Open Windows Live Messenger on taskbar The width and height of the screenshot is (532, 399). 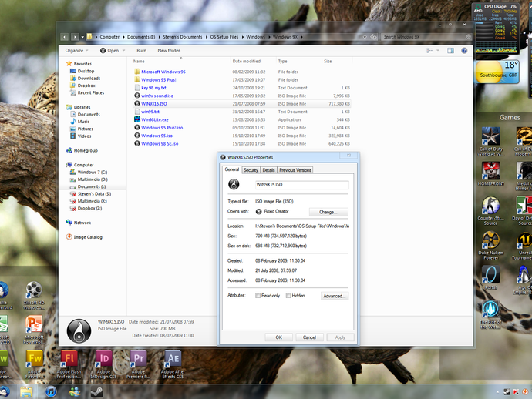[x=74, y=391]
